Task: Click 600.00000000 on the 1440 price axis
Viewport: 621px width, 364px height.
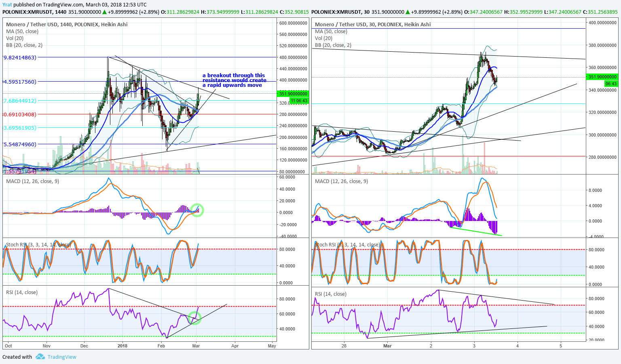Action: coord(294,23)
